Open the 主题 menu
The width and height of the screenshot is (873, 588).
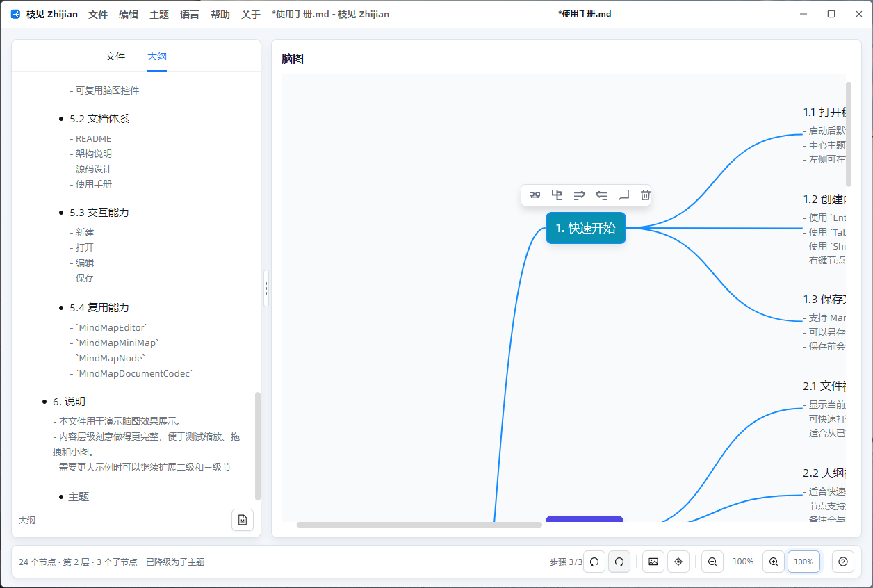pyautogui.click(x=159, y=14)
